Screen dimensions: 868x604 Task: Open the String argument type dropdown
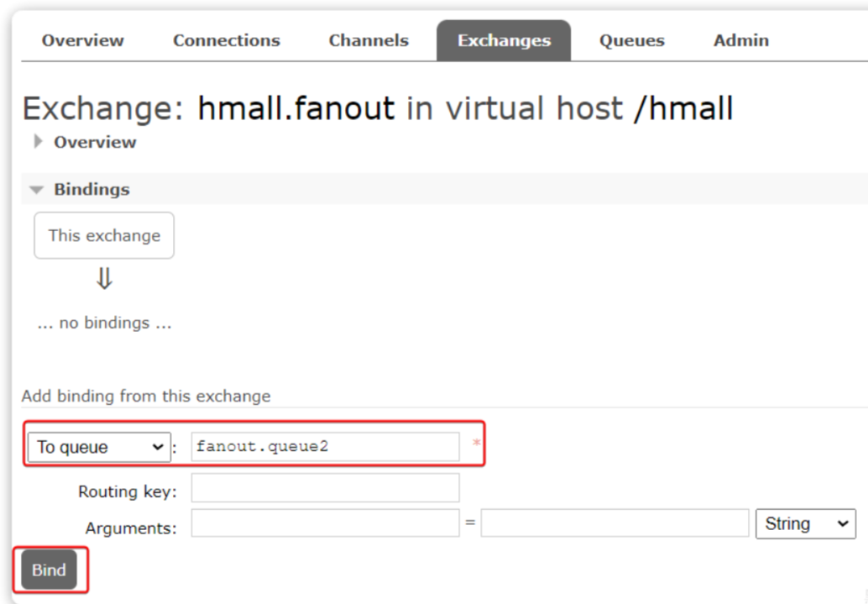pyautogui.click(x=805, y=524)
